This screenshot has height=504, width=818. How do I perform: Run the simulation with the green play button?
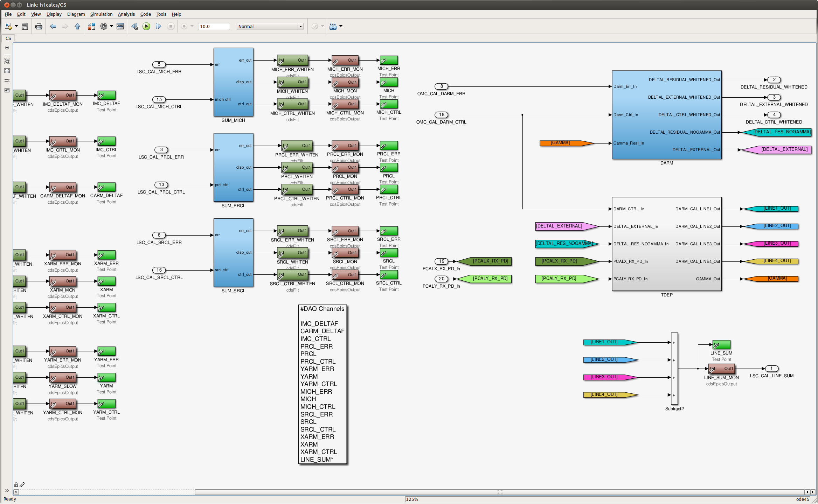[146, 26]
